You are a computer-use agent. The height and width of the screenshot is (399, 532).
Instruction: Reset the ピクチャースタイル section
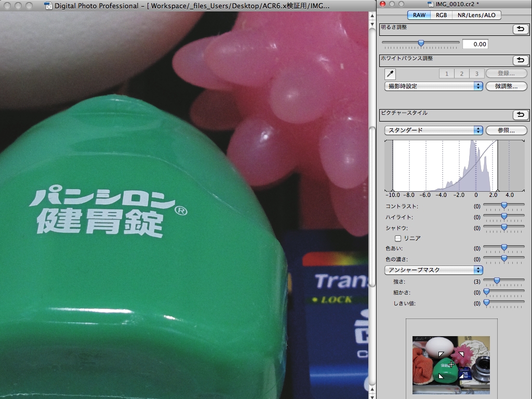click(x=521, y=115)
